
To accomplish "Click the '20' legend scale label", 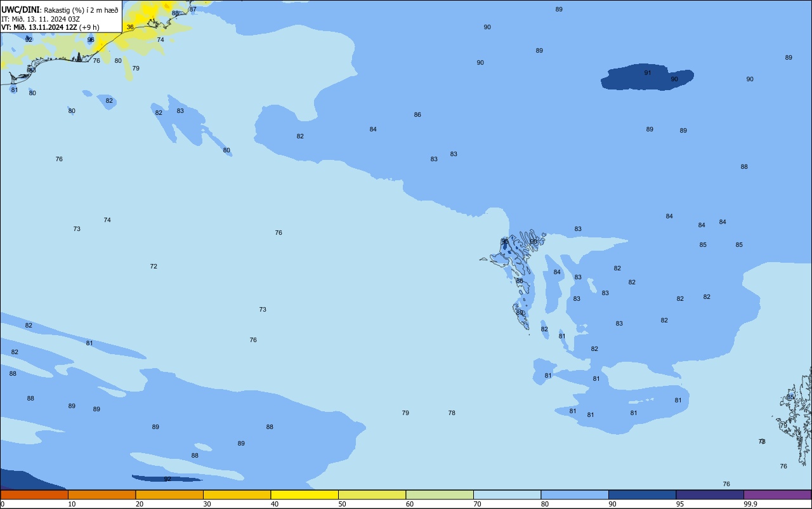I will pyautogui.click(x=140, y=504).
